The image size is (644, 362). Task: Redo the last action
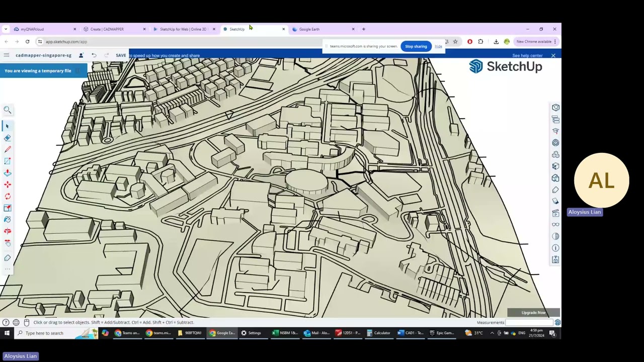[x=106, y=55]
